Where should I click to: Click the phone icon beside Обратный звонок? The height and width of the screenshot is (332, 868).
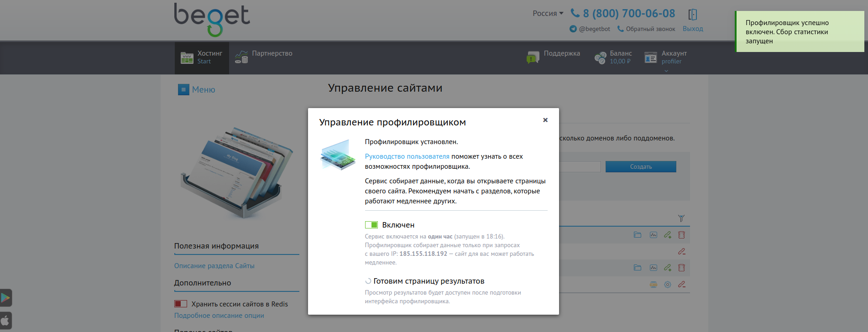621,29
